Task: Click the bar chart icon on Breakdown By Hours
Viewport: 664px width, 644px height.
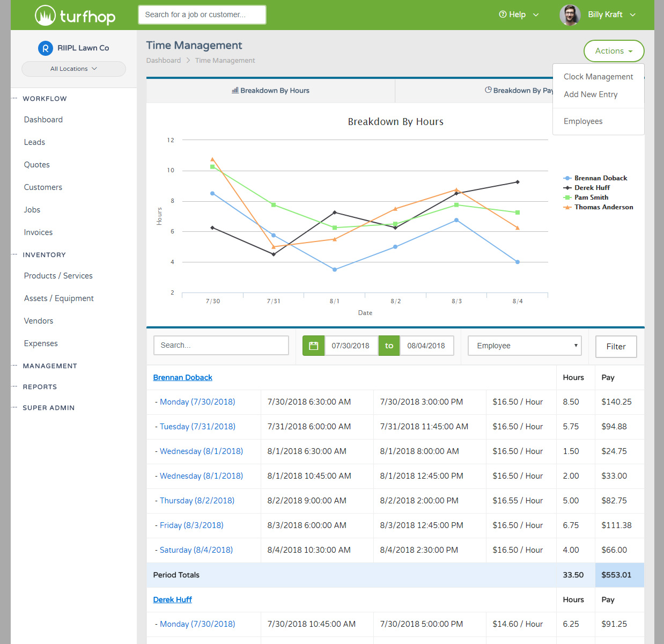Action: pos(235,90)
